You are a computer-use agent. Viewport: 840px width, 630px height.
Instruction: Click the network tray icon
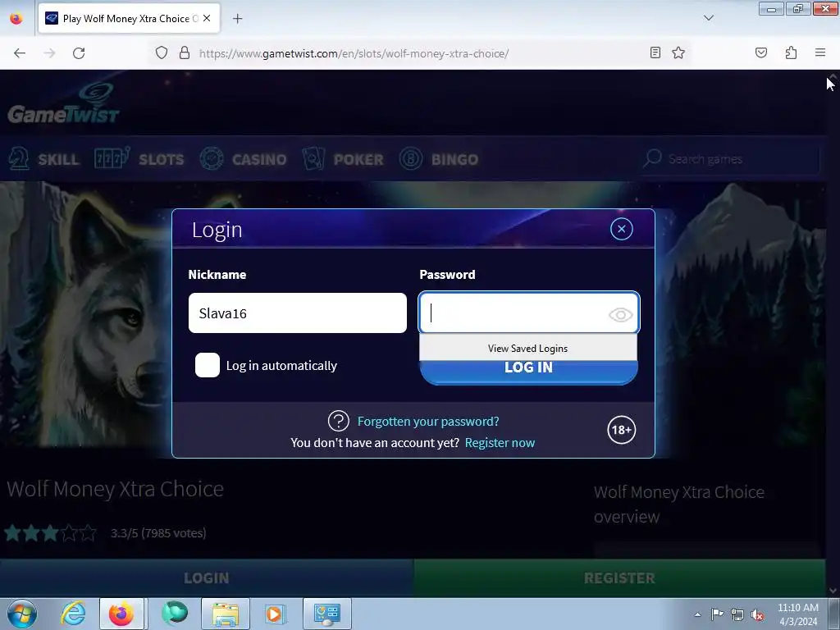coord(737,614)
